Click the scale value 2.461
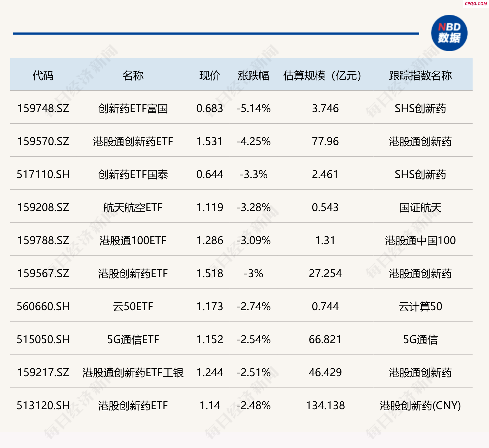The width and height of the screenshot is (489, 448). (325, 174)
